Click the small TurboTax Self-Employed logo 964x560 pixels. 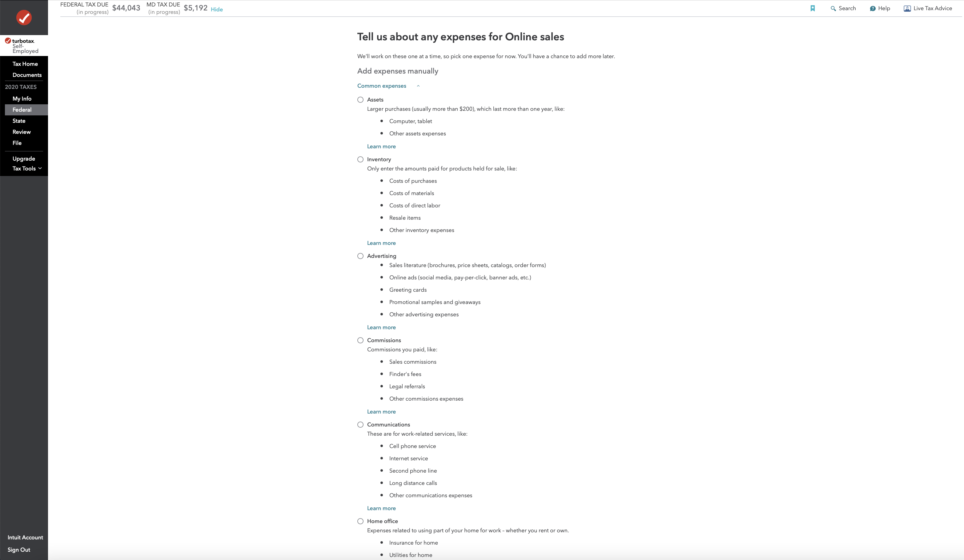pos(22,46)
